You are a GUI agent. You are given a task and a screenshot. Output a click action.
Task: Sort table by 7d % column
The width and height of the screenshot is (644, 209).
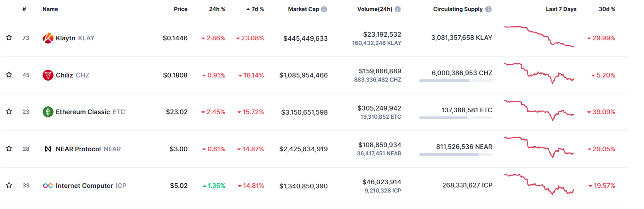tap(255, 9)
